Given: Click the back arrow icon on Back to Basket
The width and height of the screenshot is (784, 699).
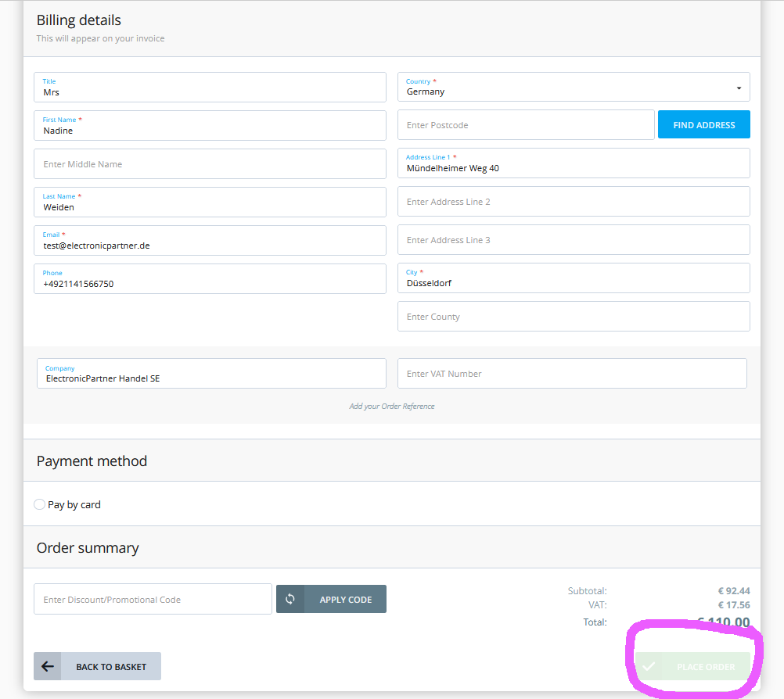Looking at the screenshot, I should point(48,666).
